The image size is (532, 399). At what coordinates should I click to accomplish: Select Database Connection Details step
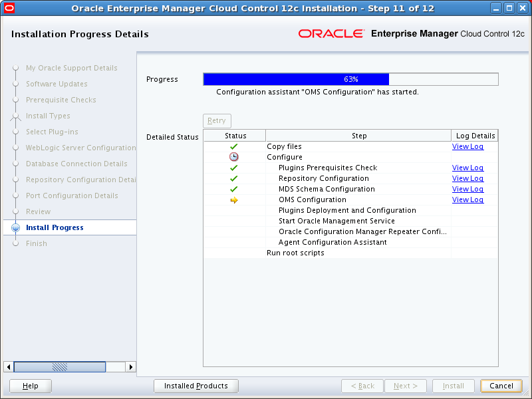tap(76, 164)
